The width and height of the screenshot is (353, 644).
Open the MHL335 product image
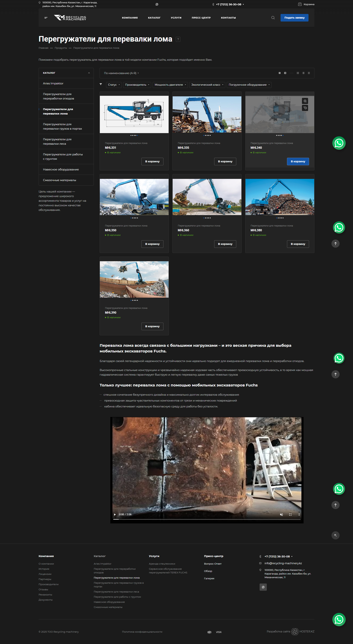207,115
